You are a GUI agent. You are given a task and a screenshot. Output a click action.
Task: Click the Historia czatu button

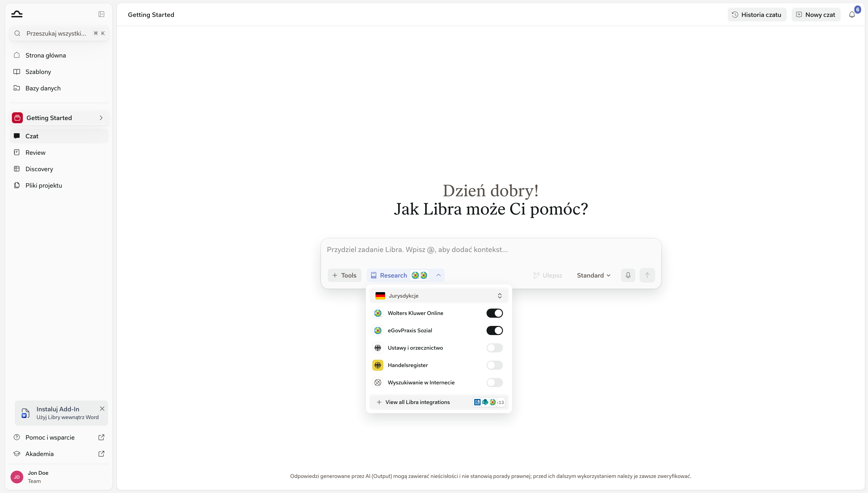point(757,15)
